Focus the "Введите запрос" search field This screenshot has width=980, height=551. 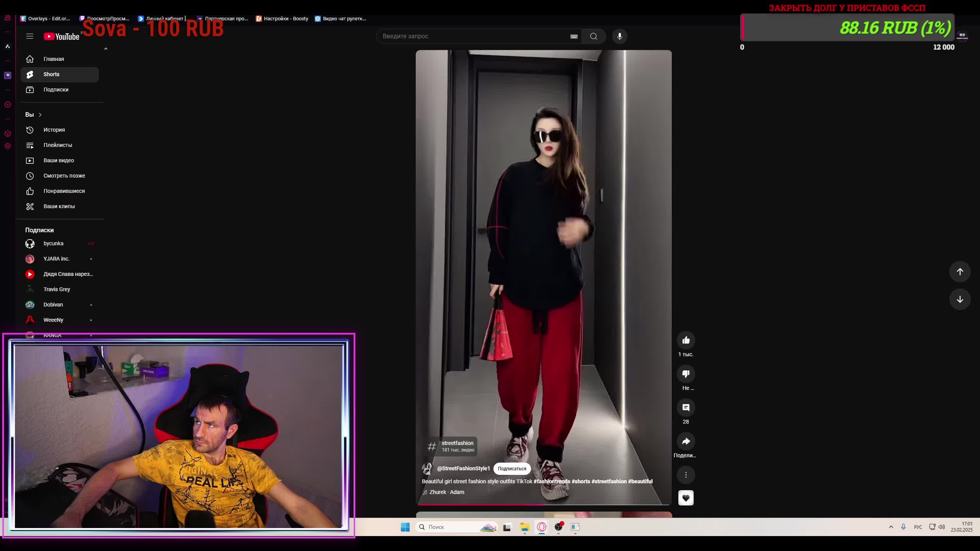(x=471, y=36)
